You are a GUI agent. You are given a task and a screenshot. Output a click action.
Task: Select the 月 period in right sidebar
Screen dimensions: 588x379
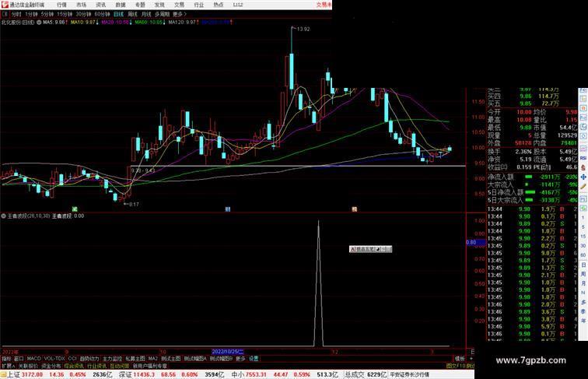[x=583, y=283]
